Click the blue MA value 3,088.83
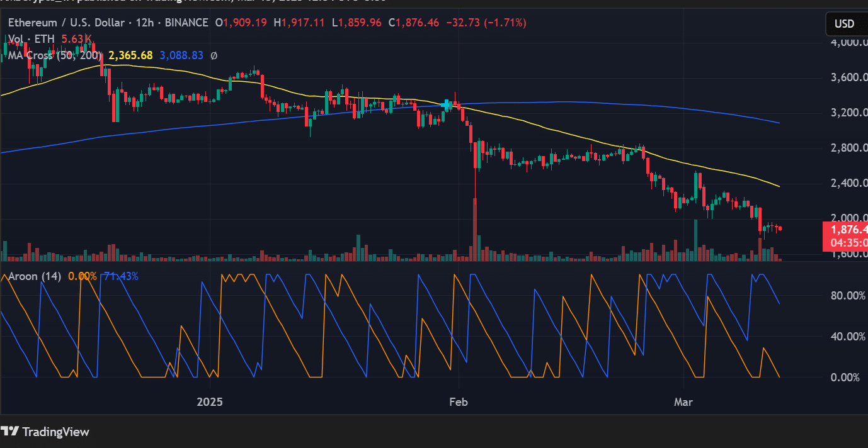 pyautogui.click(x=181, y=55)
